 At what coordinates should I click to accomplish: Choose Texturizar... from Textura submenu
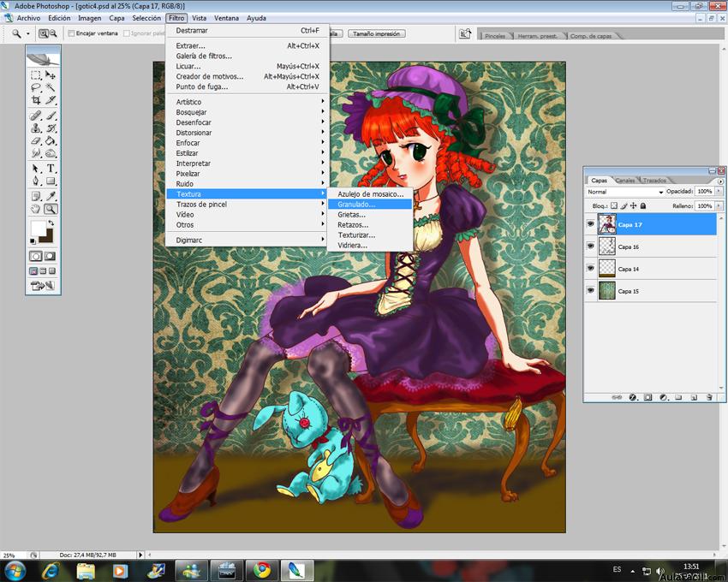[x=370, y=235]
